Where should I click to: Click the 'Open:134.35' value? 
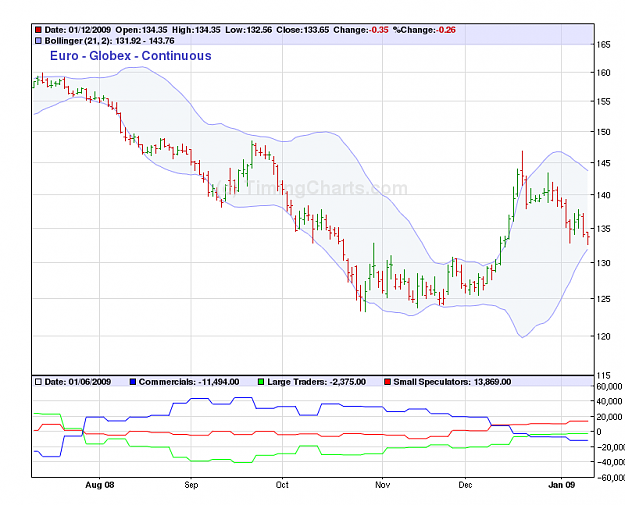click(x=142, y=30)
